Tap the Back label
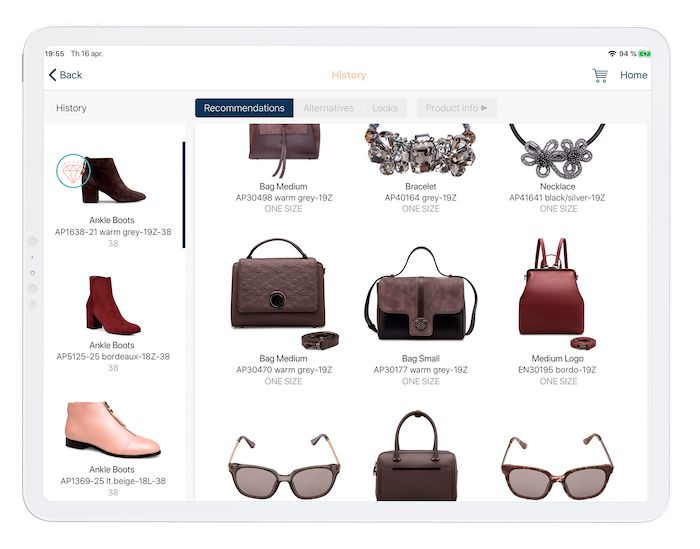The height and width of the screenshot is (549, 700). click(x=71, y=75)
